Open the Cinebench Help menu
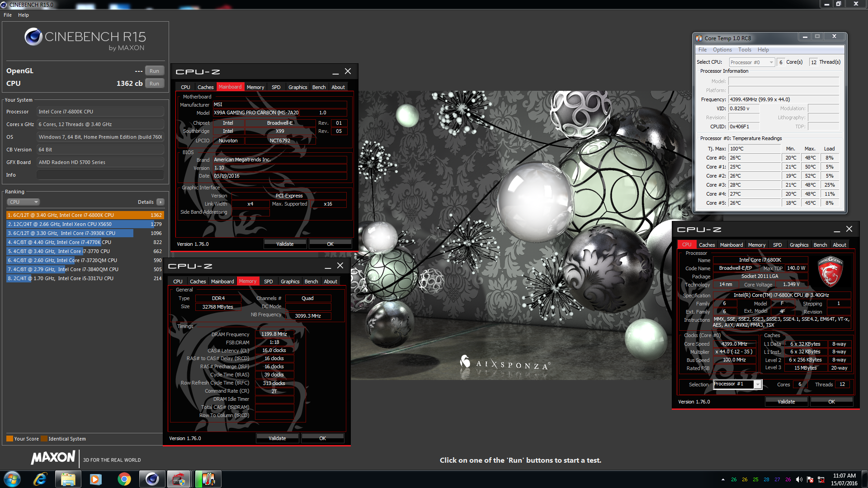 tap(24, 15)
